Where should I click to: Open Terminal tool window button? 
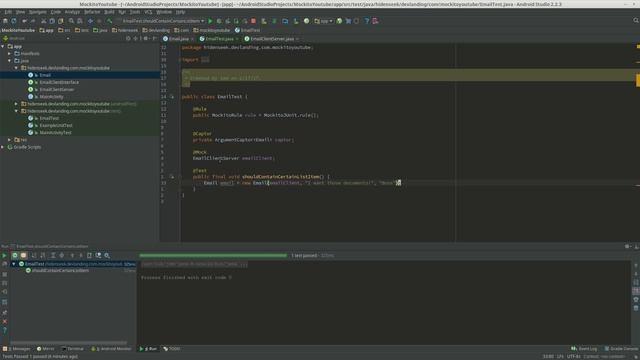(x=73, y=349)
